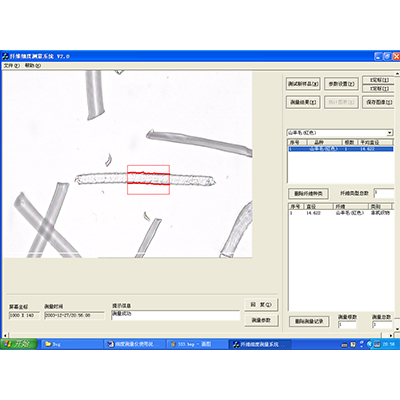
Task: Switch to 333.bmp Paint taskbar item
Action: [197, 344]
